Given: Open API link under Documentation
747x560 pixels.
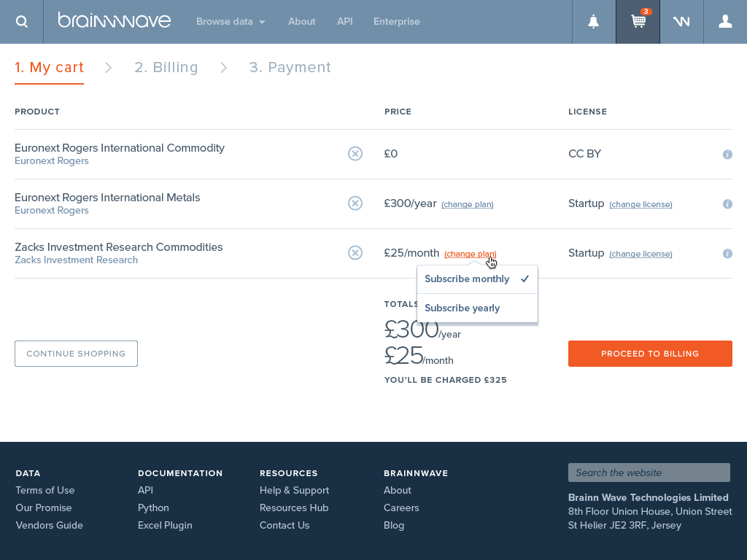Looking at the screenshot, I should coord(145,491).
